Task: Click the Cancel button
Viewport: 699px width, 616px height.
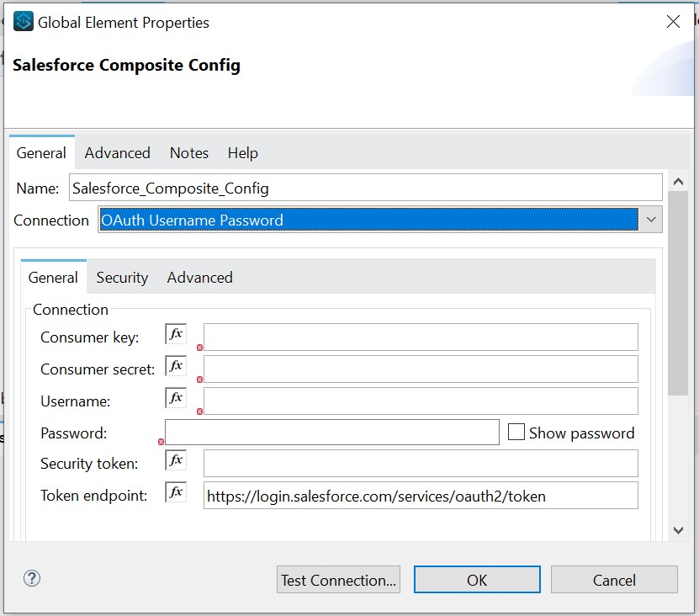Action: pyautogui.click(x=614, y=580)
